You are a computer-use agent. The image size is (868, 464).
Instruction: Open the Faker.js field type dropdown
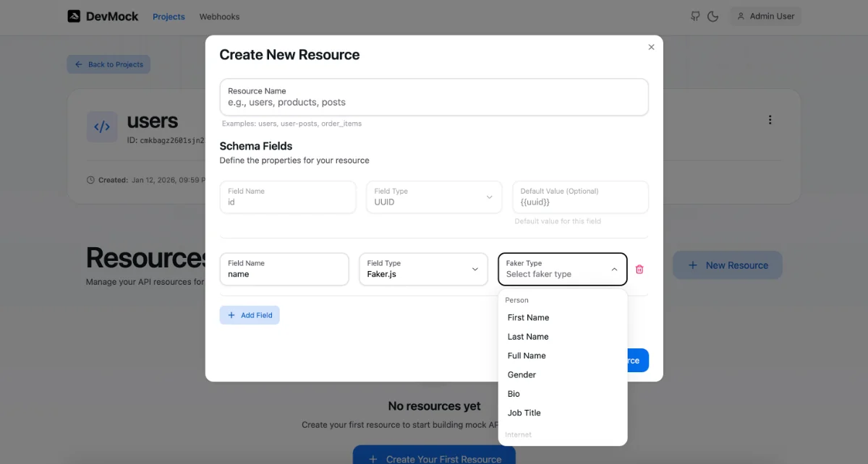pyautogui.click(x=423, y=269)
